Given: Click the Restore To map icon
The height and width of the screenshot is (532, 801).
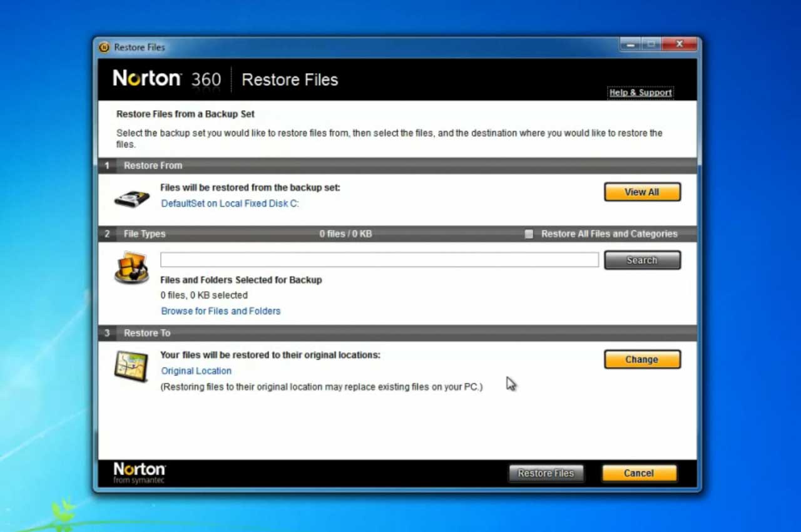Looking at the screenshot, I should [x=131, y=366].
